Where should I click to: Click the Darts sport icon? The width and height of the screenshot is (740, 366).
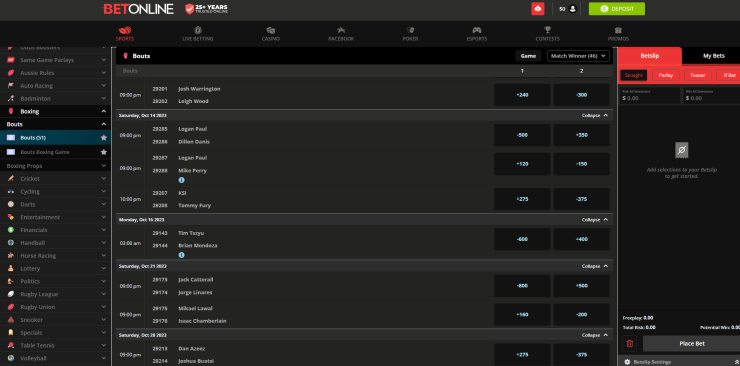tap(10, 204)
